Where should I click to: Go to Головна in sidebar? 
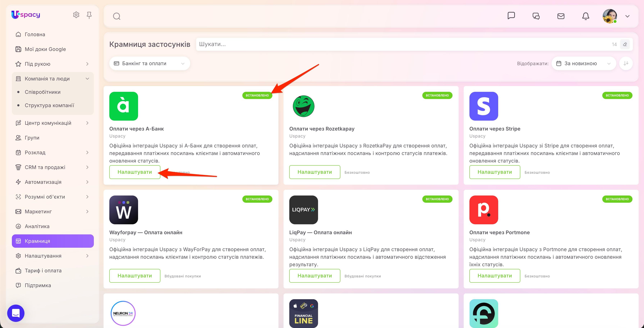pos(53,34)
